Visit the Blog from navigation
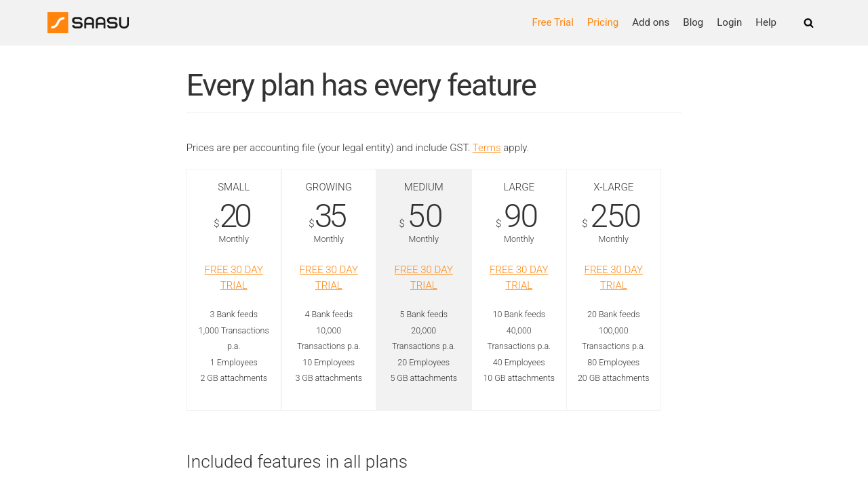This screenshot has width=868, height=488. click(x=693, y=22)
